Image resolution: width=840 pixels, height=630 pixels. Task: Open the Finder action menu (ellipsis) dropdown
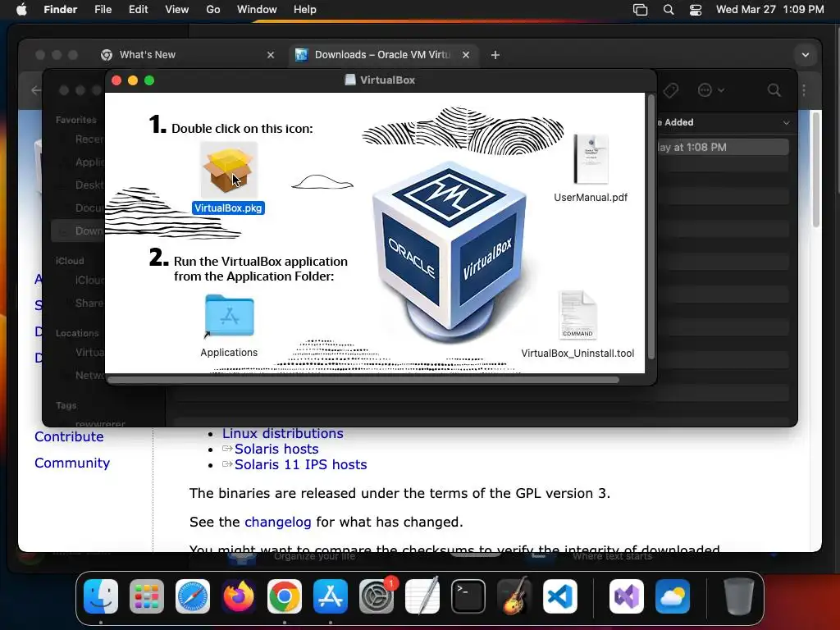pyautogui.click(x=711, y=90)
